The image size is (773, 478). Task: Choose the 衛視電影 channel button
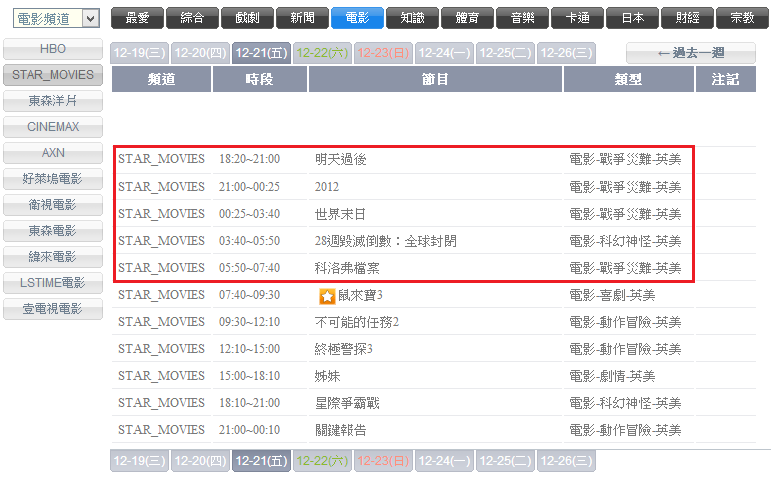point(53,205)
